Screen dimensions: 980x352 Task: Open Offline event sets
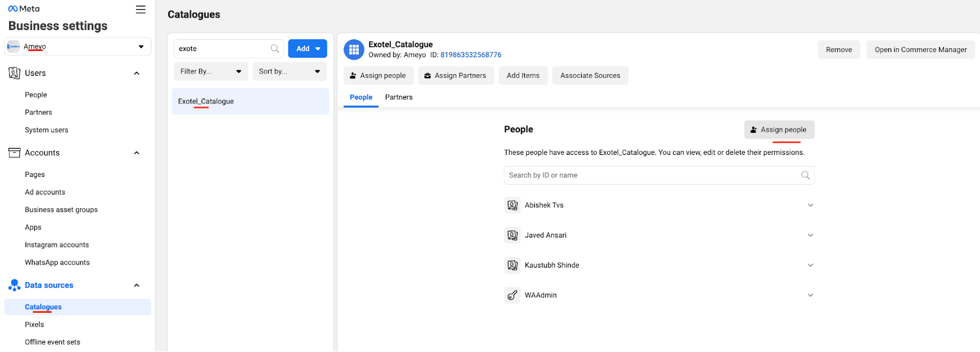click(53, 342)
